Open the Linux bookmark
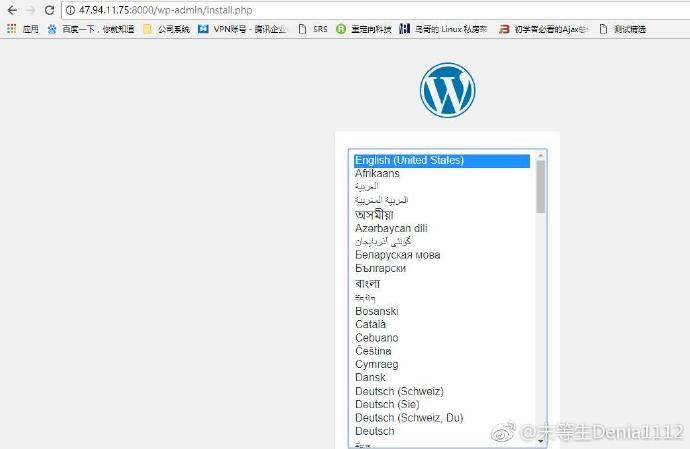690x449 pixels. [x=444, y=29]
